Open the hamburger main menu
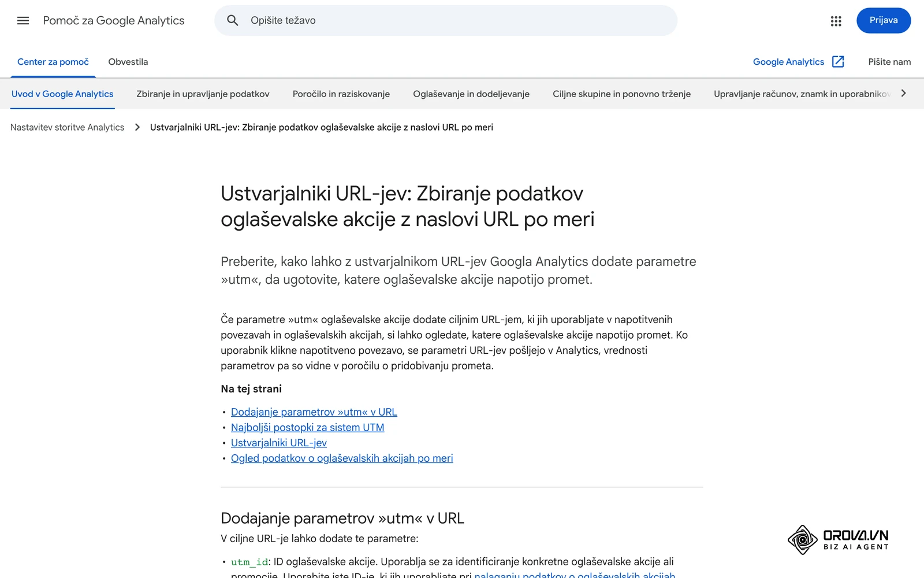This screenshot has width=924, height=578. 23,21
